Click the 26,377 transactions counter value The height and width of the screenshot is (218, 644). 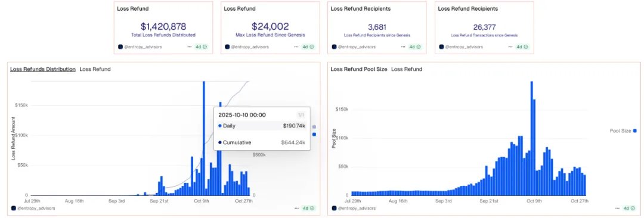pyautogui.click(x=484, y=27)
